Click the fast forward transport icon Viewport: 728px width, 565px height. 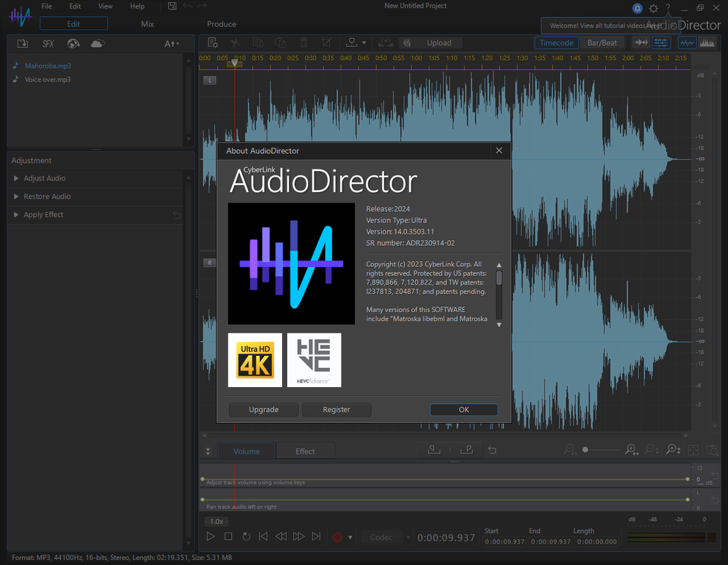coord(298,536)
